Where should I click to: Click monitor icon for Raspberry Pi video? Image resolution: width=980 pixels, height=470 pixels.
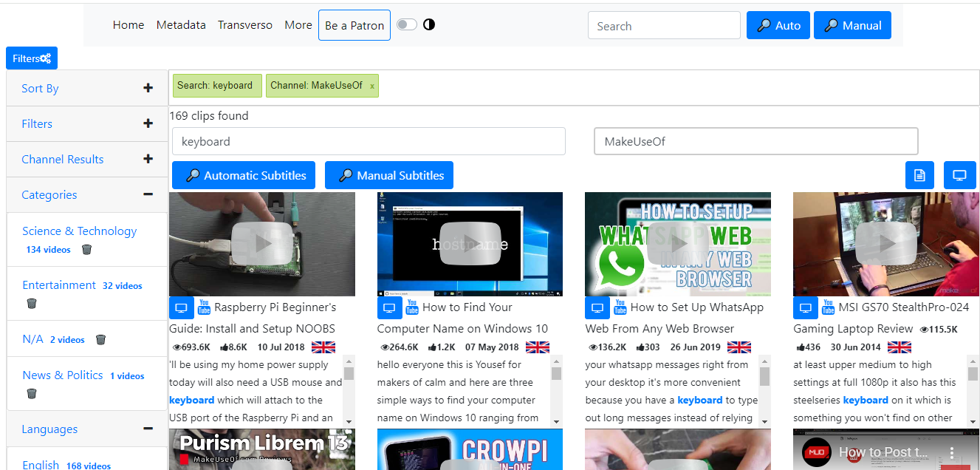coord(182,308)
